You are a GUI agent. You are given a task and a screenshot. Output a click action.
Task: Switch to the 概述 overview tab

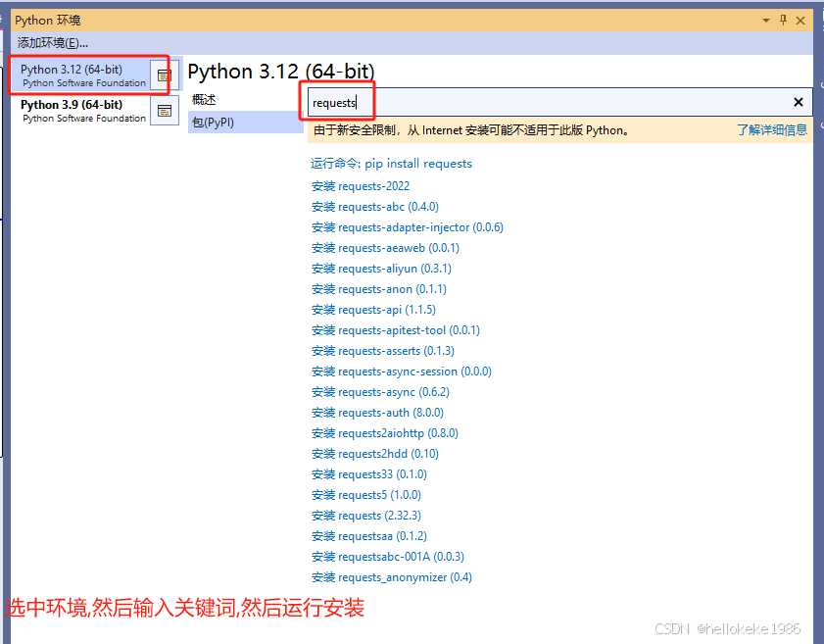pos(204,99)
